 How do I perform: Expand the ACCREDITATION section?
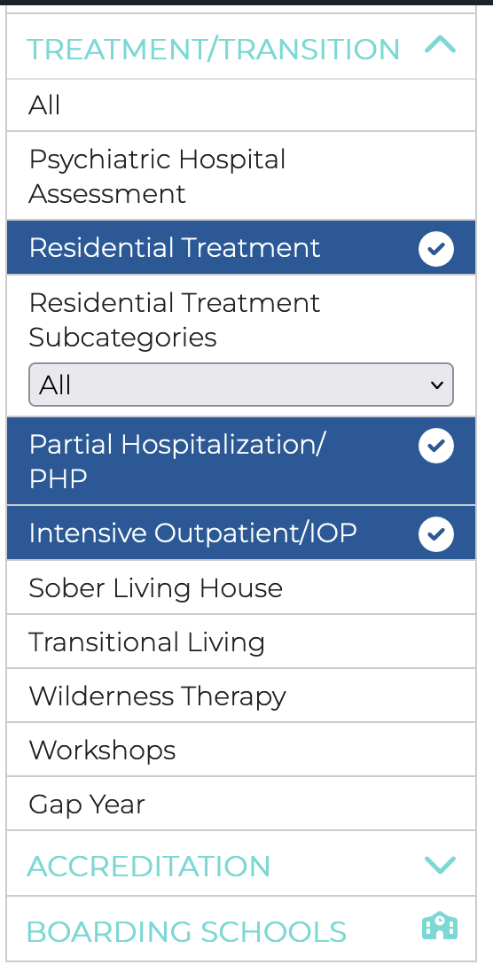coord(241,866)
